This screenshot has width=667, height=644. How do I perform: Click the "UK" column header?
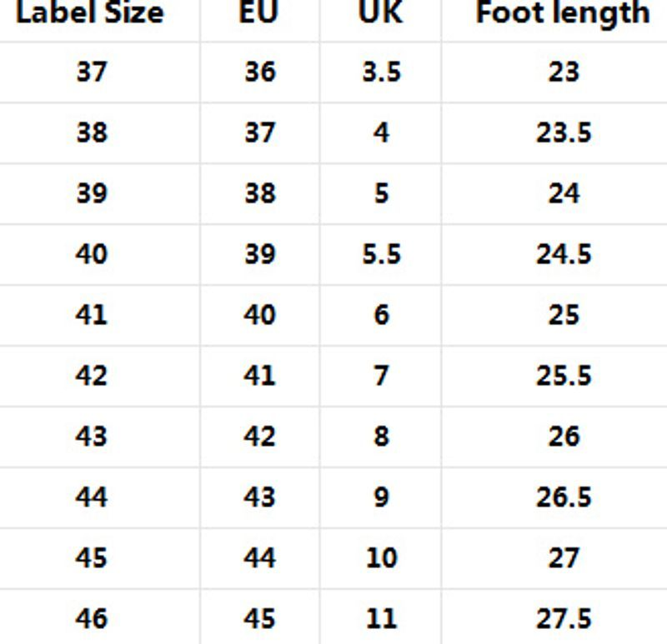380,12
